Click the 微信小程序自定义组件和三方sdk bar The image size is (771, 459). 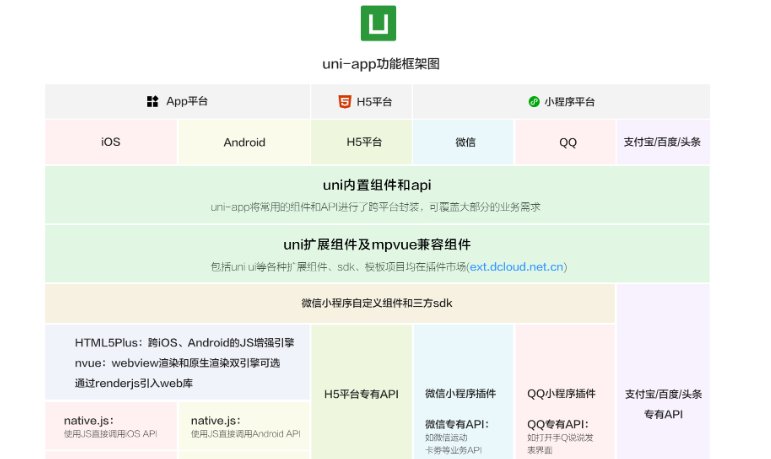[x=330, y=303]
